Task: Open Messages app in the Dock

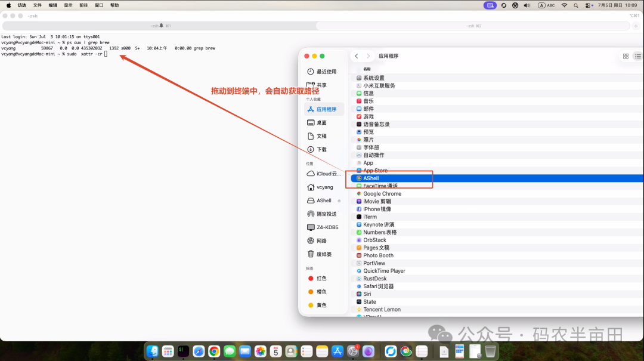Action: 230,351
